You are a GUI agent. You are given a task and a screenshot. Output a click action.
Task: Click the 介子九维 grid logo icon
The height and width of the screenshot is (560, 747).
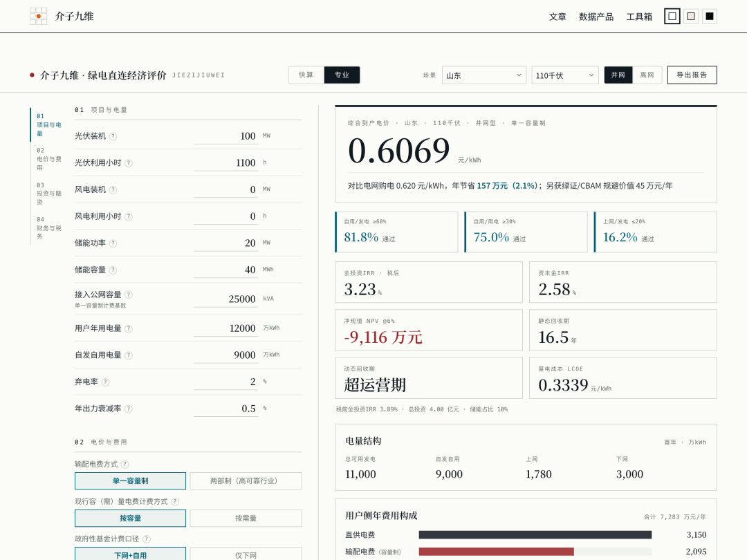coord(38,16)
